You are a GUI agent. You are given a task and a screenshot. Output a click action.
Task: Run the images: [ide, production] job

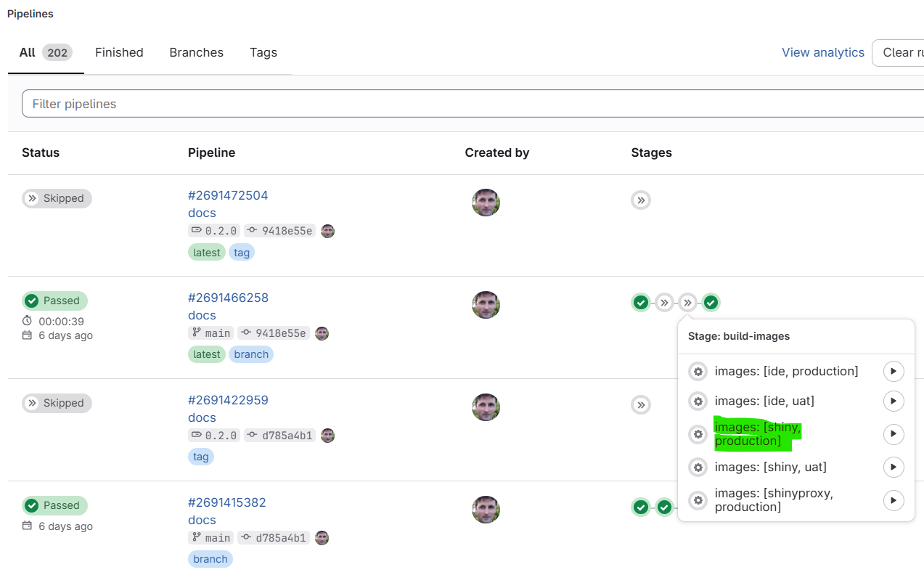click(894, 372)
